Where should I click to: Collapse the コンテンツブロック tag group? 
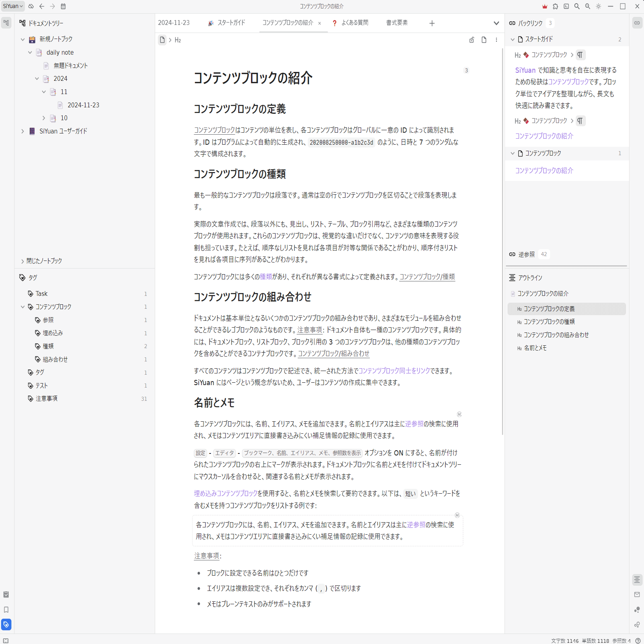(23, 307)
